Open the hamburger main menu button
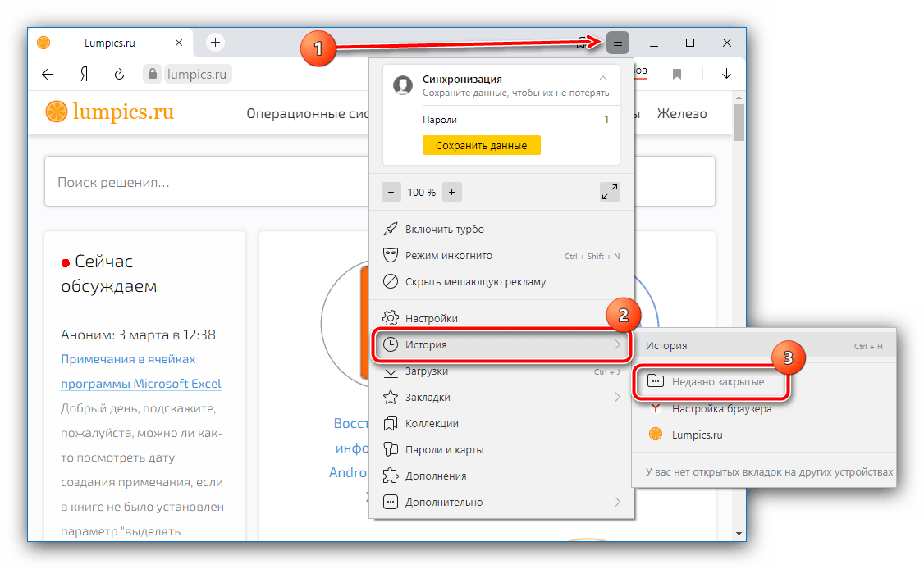Viewport: 924px width, 569px height. coord(618,42)
